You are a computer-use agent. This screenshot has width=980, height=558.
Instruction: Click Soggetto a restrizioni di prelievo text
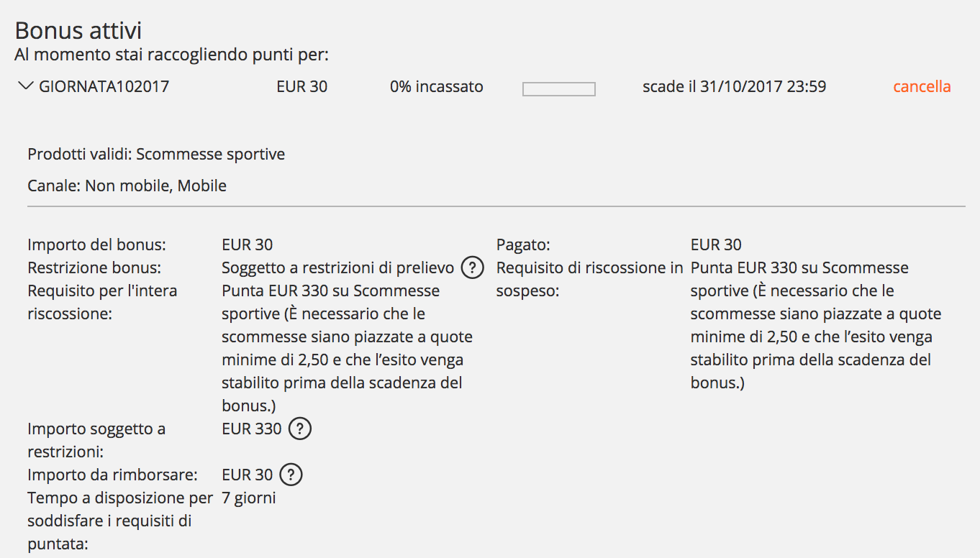pyautogui.click(x=338, y=268)
